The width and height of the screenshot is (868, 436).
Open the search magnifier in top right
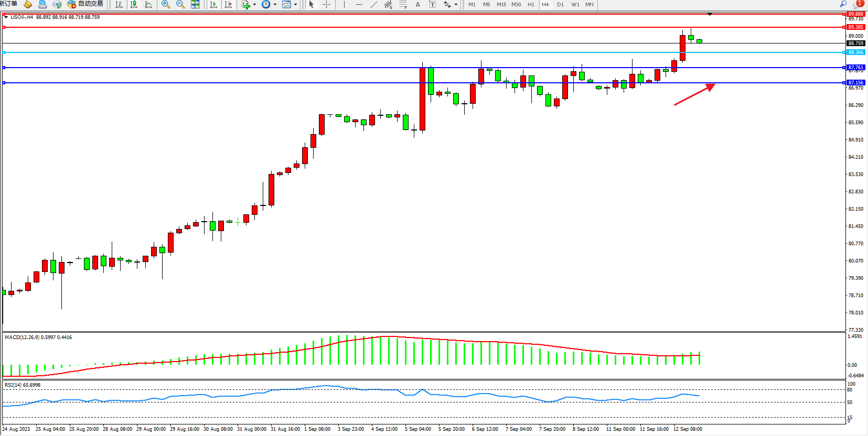(843, 4)
